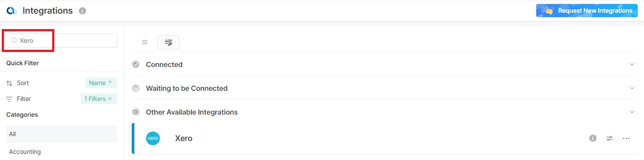
Task: Collapse the Other Available Integrations section
Action: click(x=632, y=112)
